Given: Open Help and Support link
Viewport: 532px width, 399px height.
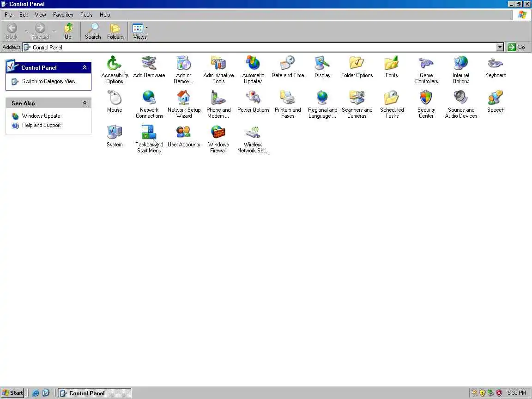Looking at the screenshot, I should [x=42, y=125].
